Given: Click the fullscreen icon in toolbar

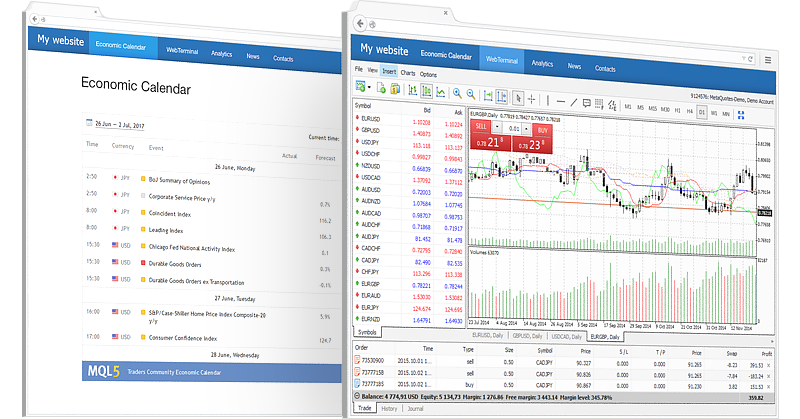Looking at the screenshot, I should 742,113.
